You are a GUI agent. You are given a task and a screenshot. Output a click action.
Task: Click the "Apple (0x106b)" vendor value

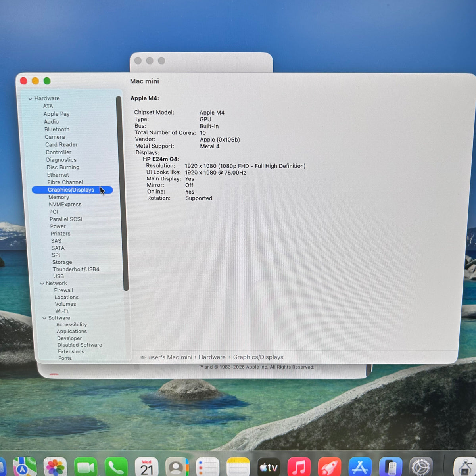[x=220, y=140]
